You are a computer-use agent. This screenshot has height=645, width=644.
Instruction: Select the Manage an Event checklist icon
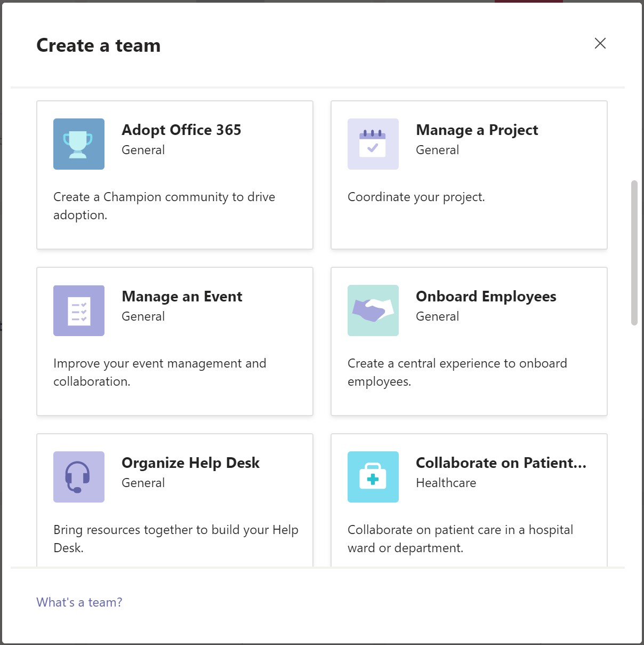point(78,310)
